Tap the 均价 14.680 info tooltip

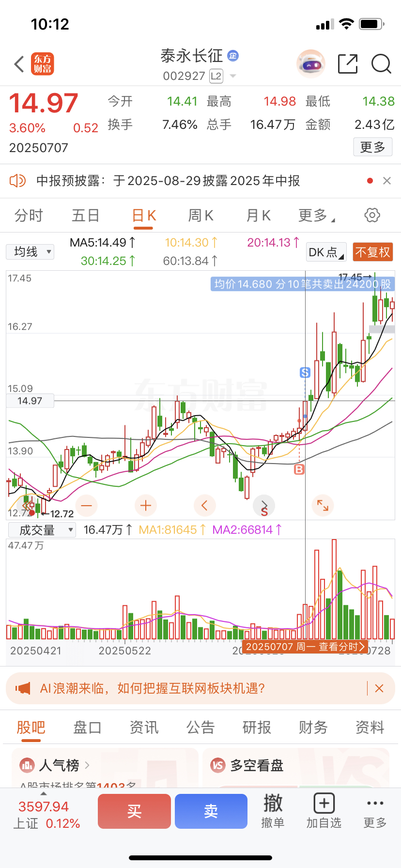point(303,284)
